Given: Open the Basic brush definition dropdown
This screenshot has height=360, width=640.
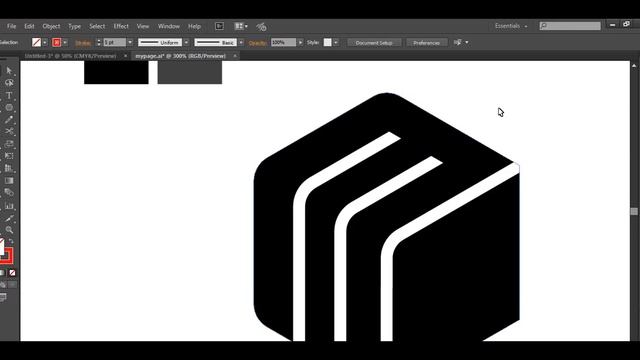Looking at the screenshot, I should (241, 42).
